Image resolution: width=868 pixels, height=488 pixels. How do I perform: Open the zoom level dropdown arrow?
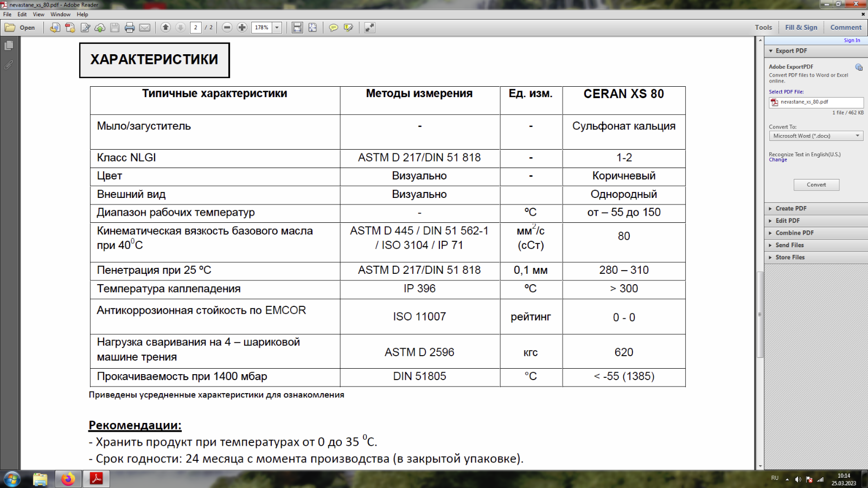coord(277,28)
